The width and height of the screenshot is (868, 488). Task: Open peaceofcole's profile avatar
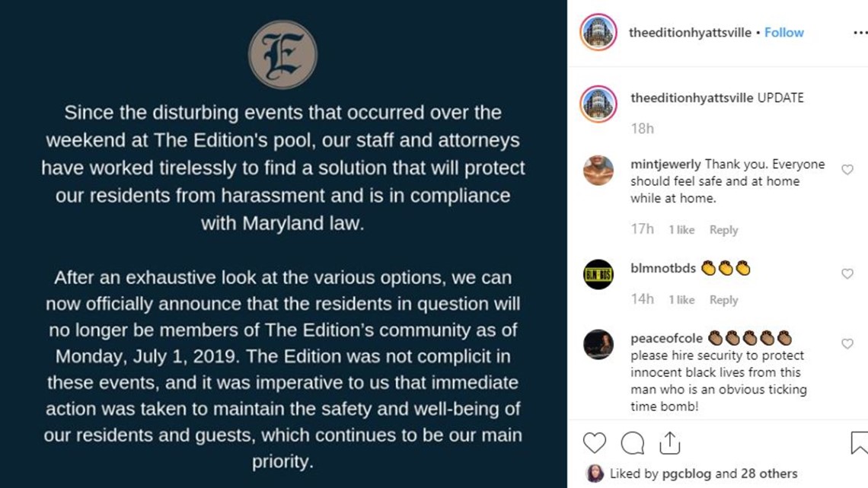[598, 344]
